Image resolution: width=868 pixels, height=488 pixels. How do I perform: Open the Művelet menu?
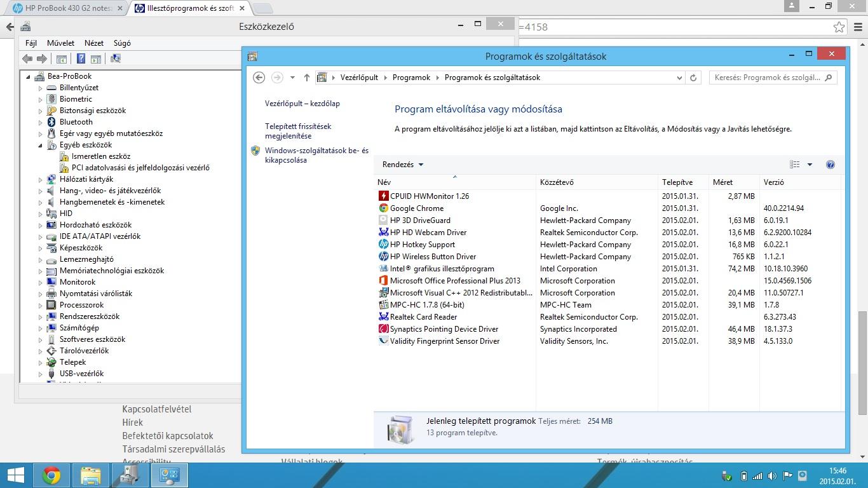point(60,43)
